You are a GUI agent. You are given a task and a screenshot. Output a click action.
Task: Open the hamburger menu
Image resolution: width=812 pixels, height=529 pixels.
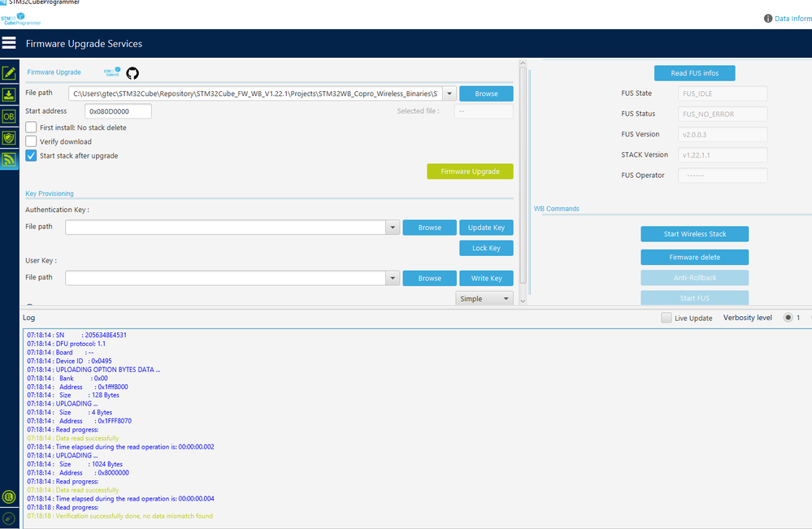pyautogui.click(x=9, y=43)
